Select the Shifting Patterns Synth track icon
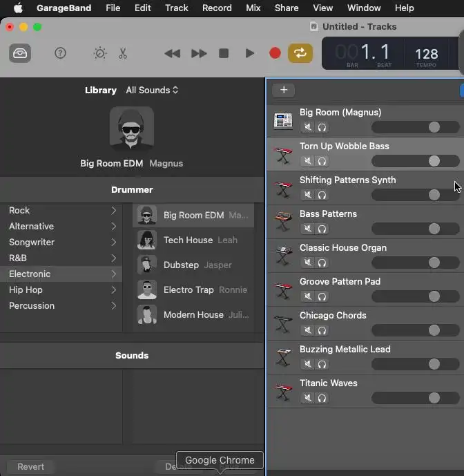Viewport: 464px width, 476px height. tap(283, 189)
